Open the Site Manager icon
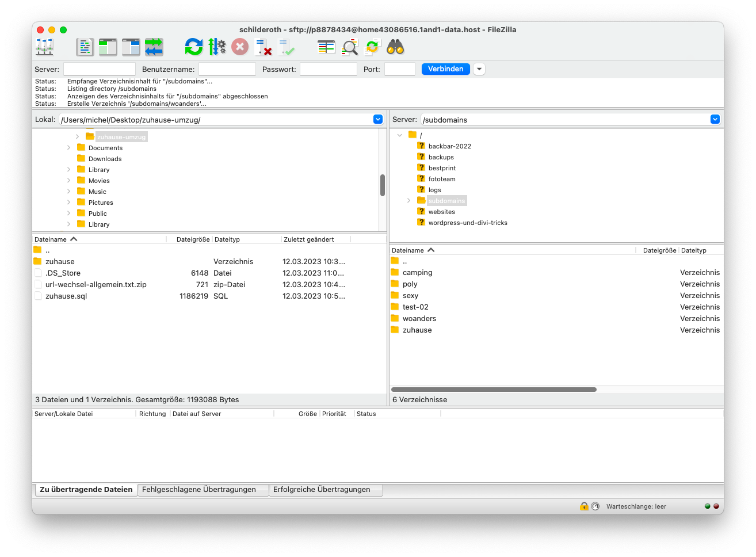756x557 pixels. click(x=44, y=47)
